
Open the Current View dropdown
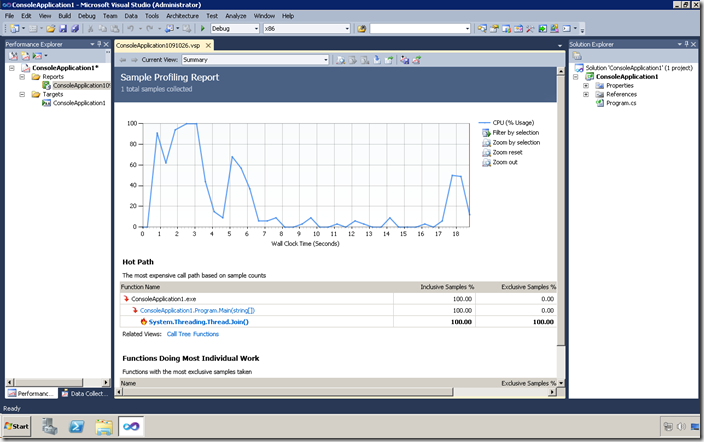(324, 60)
